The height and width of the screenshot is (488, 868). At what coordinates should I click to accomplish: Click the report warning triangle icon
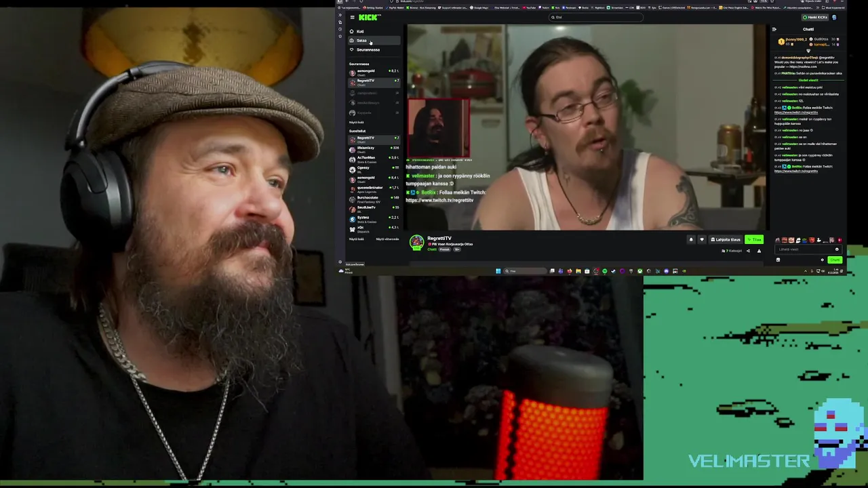[x=759, y=251]
